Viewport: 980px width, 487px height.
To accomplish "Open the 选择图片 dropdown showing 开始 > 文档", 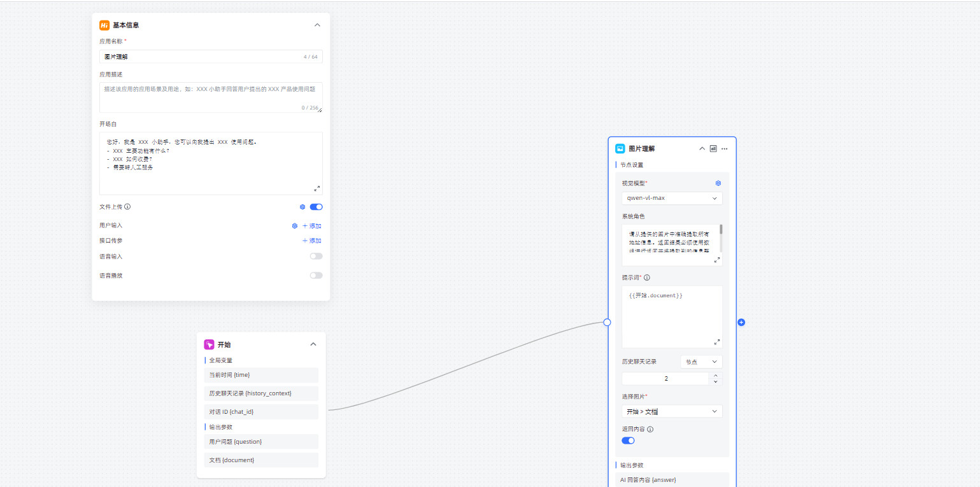I will (x=672, y=411).
